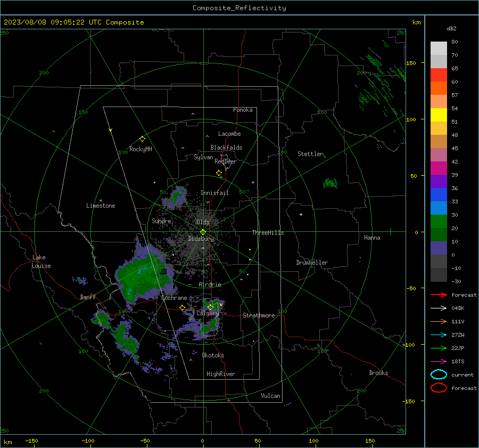Click the Sundre label
This screenshot has height=448, width=479.
[162, 221]
